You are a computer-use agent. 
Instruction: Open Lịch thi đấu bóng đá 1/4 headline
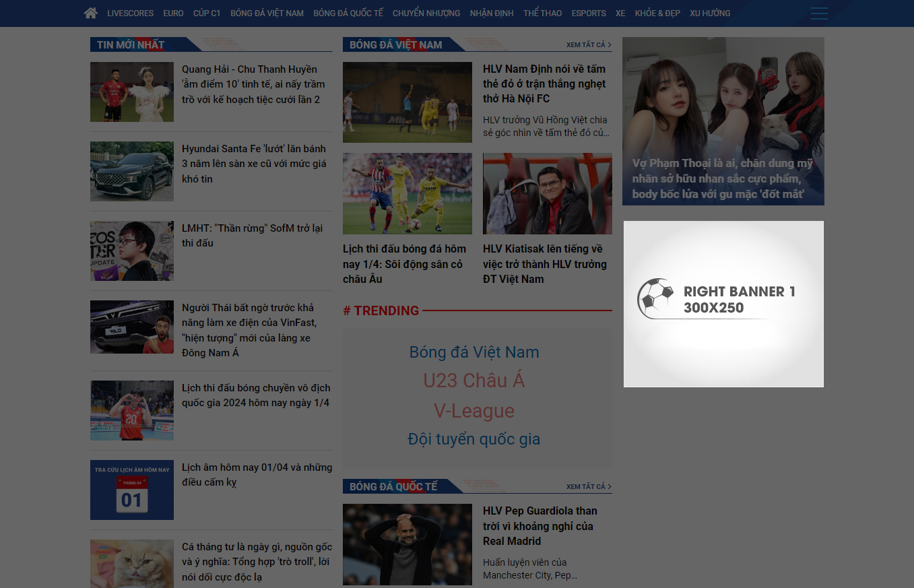405,264
